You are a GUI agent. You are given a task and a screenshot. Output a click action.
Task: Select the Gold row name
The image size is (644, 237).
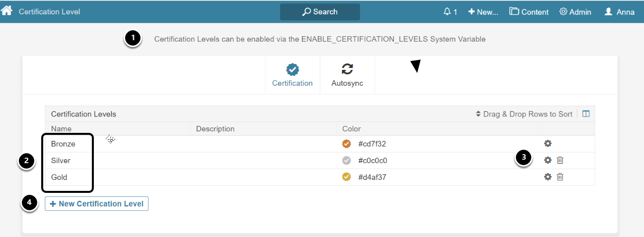pyautogui.click(x=59, y=177)
